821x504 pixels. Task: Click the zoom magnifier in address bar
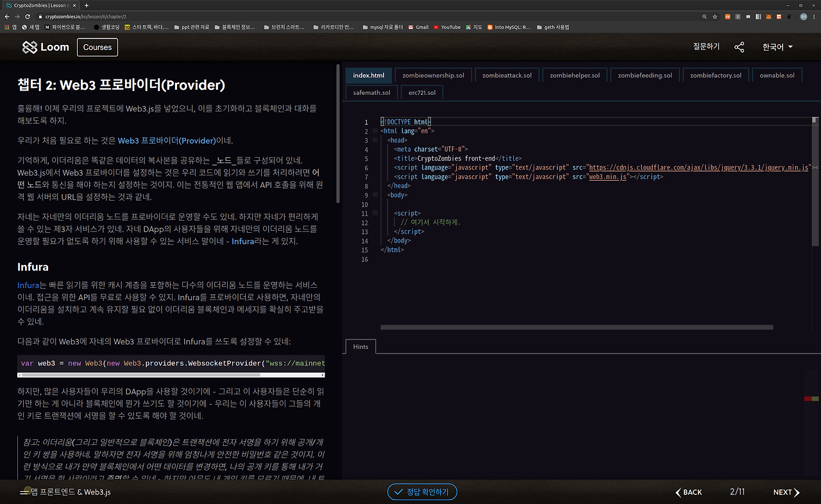coord(705,16)
